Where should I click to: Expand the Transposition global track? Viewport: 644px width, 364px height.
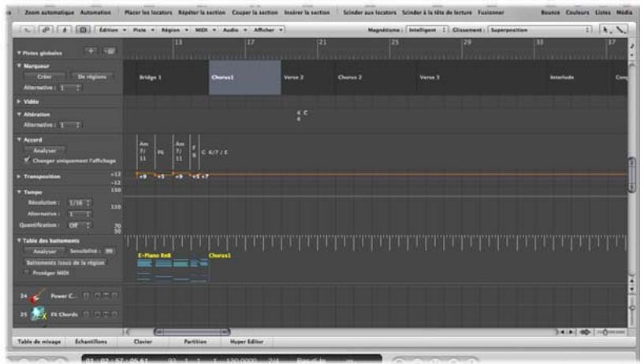pyautogui.click(x=19, y=176)
